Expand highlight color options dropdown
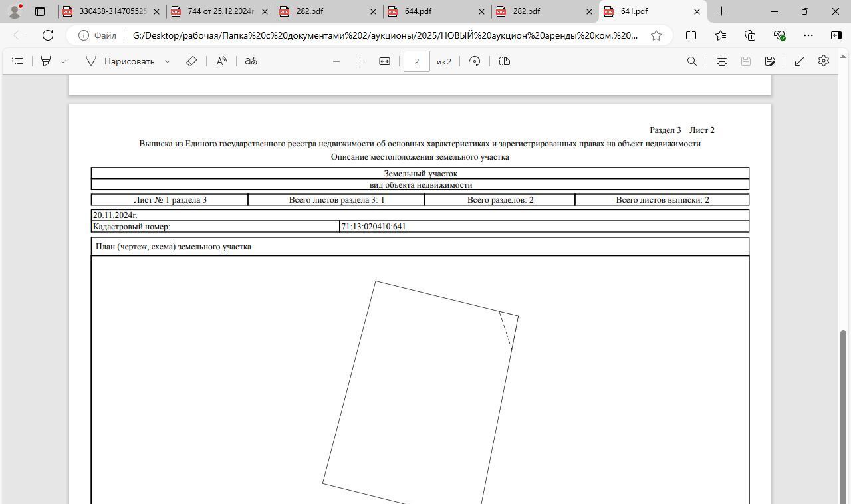851x504 pixels. (63, 61)
